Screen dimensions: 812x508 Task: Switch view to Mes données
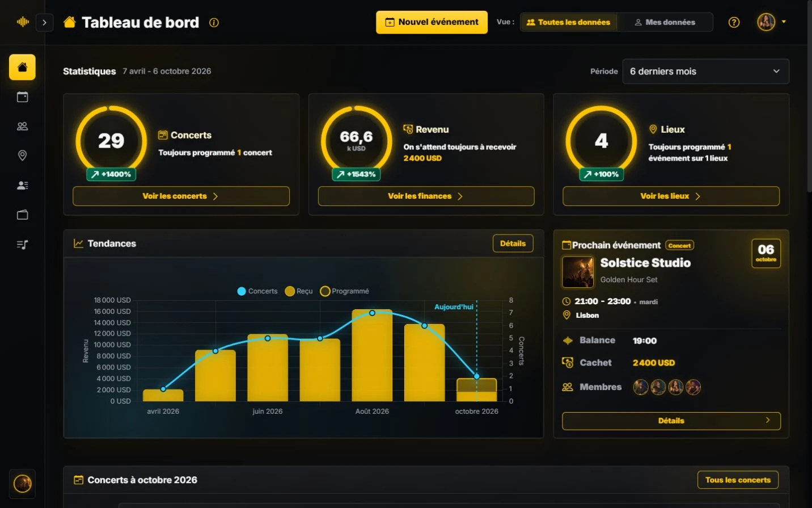coord(665,22)
